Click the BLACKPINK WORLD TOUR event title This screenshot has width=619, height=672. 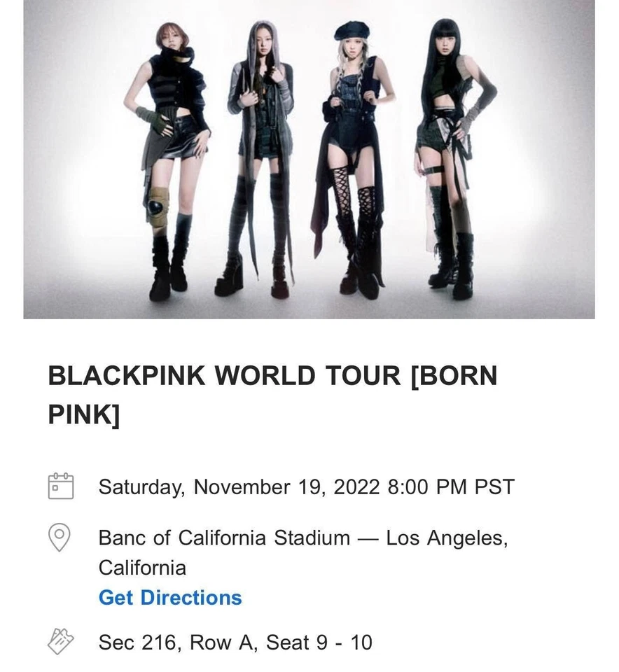(x=273, y=375)
